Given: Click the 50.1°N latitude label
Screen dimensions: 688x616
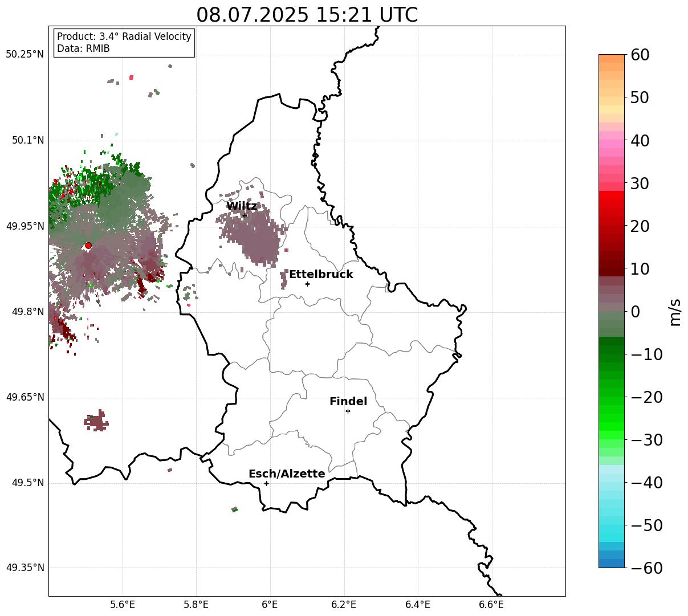Looking at the screenshot, I should point(28,140).
